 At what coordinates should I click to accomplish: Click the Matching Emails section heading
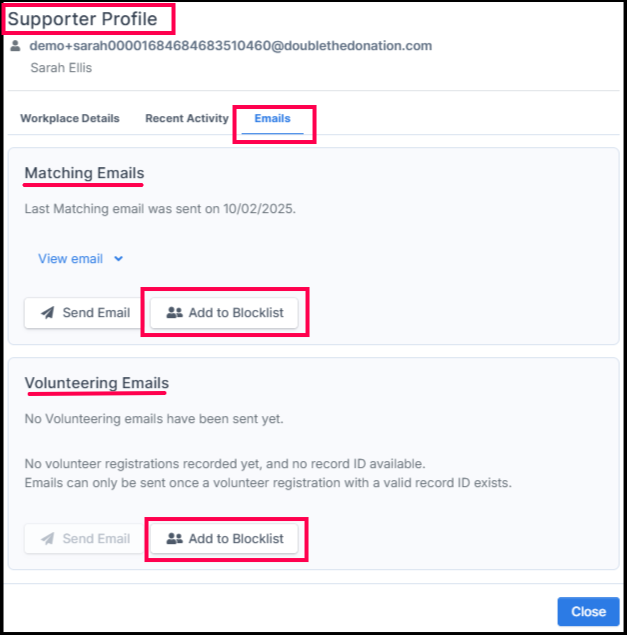point(84,173)
